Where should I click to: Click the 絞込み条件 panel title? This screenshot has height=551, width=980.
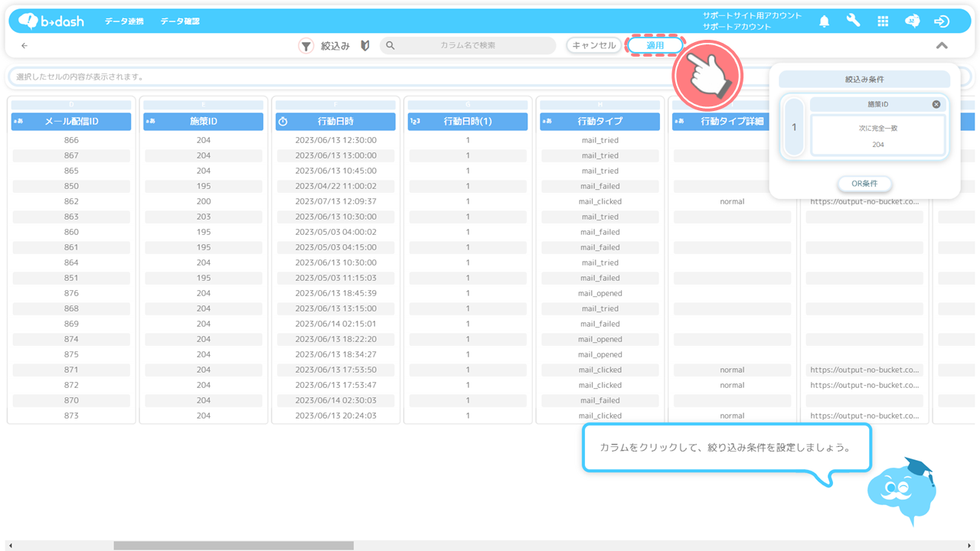click(x=864, y=80)
